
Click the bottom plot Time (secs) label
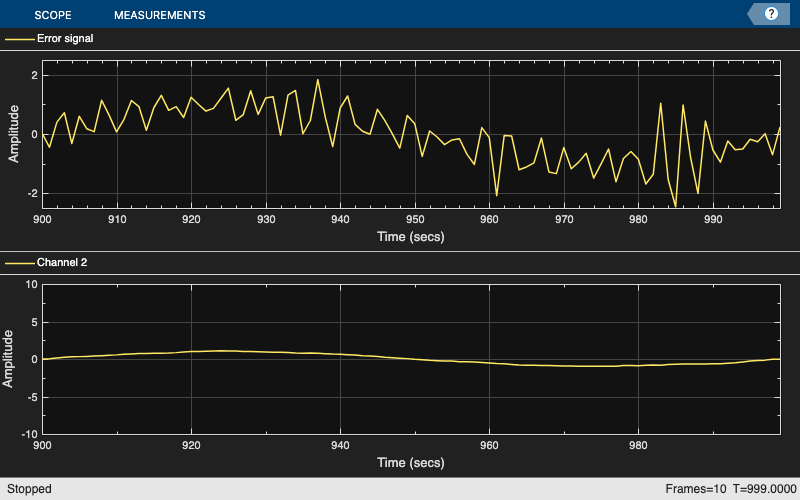[411, 463]
